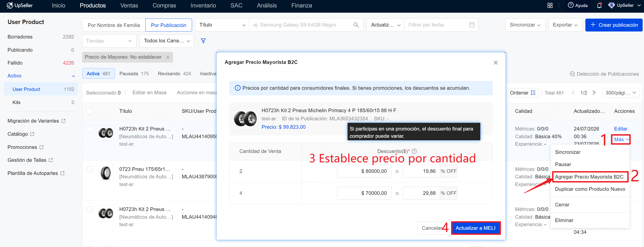The image size is (644, 247).
Task: Open the notifications bell
Action: point(599,5)
